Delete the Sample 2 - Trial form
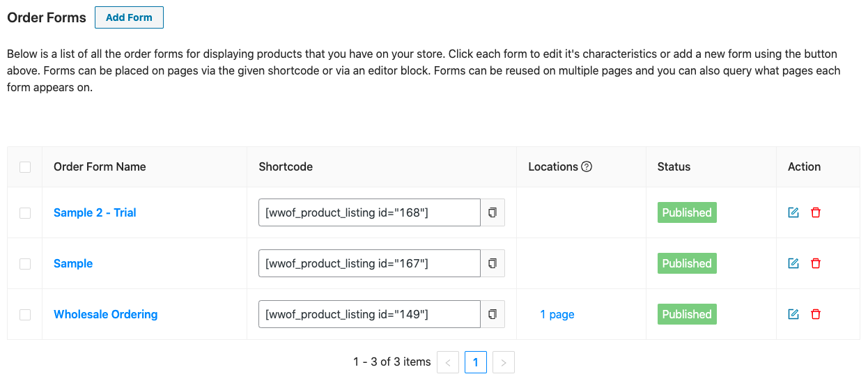Image resolution: width=868 pixels, height=381 pixels. pyautogui.click(x=816, y=212)
